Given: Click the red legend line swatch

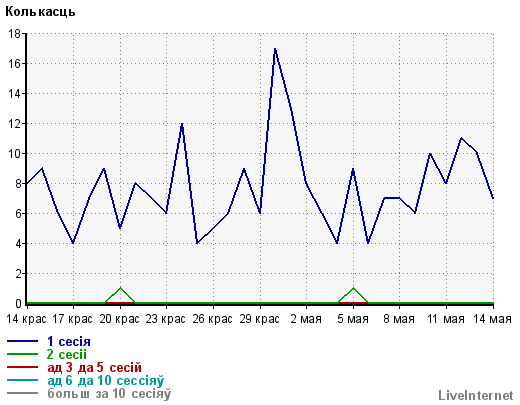Looking at the screenshot, I should point(22,367).
